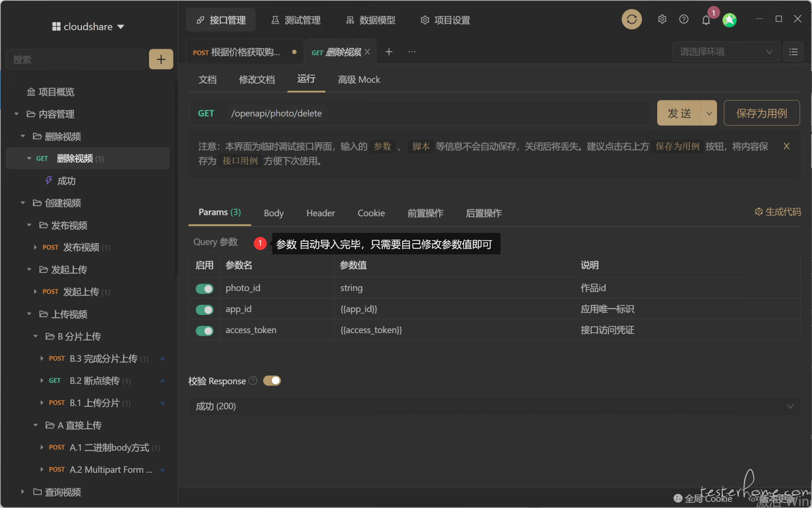
Task: Open the 修改文档 tab
Action: [257, 80]
